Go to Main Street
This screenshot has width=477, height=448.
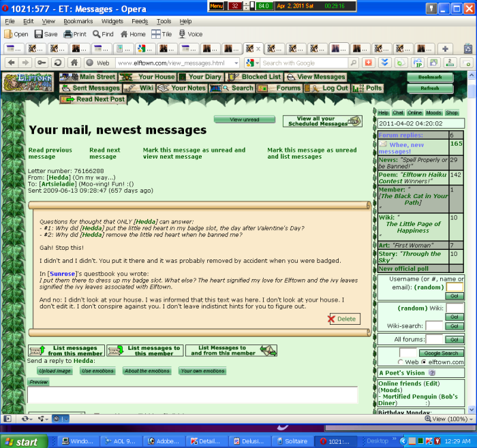click(x=88, y=77)
